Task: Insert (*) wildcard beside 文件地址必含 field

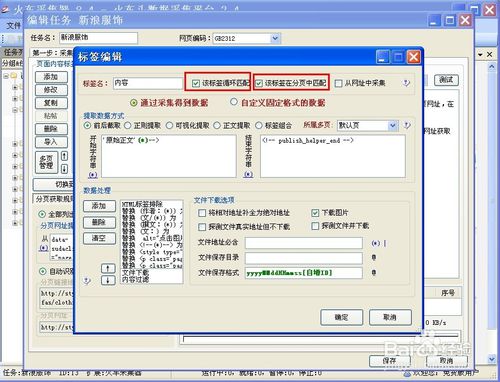Action: pos(375,243)
